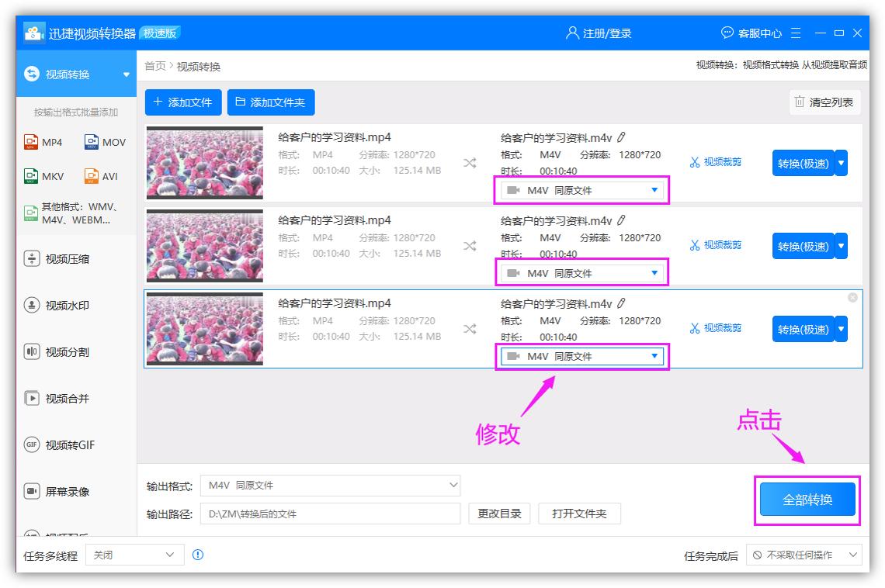Image resolution: width=885 pixels, height=588 pixels.
Task: Open the 输出格式 format dropdown
Action: point(330,485)
